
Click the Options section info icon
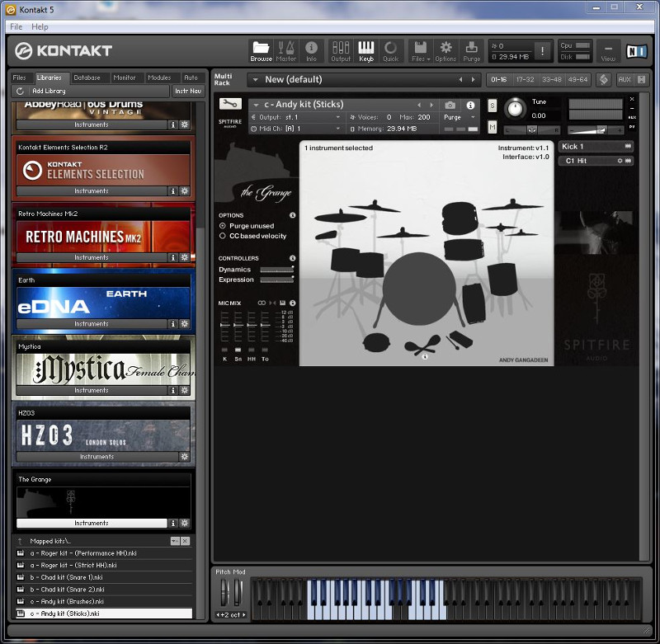coord(293,215)
